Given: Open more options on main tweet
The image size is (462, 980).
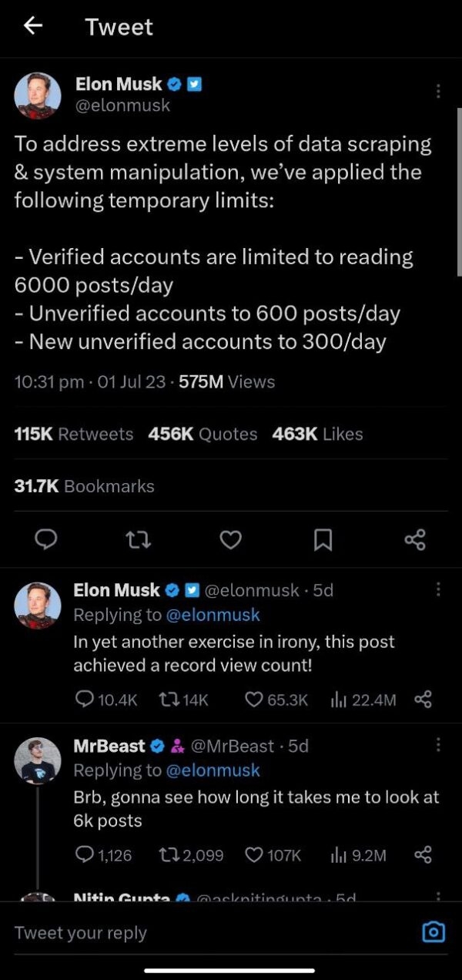Looking at the screenshot, I should tap(438, 91).
